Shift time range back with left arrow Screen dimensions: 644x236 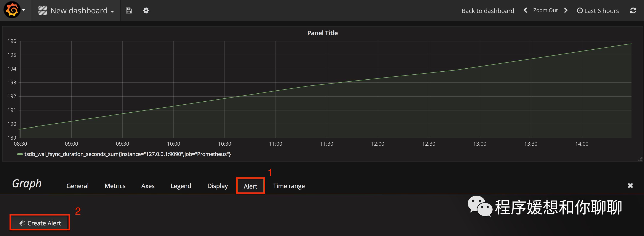pyautogui.click(x=525, y=10)
